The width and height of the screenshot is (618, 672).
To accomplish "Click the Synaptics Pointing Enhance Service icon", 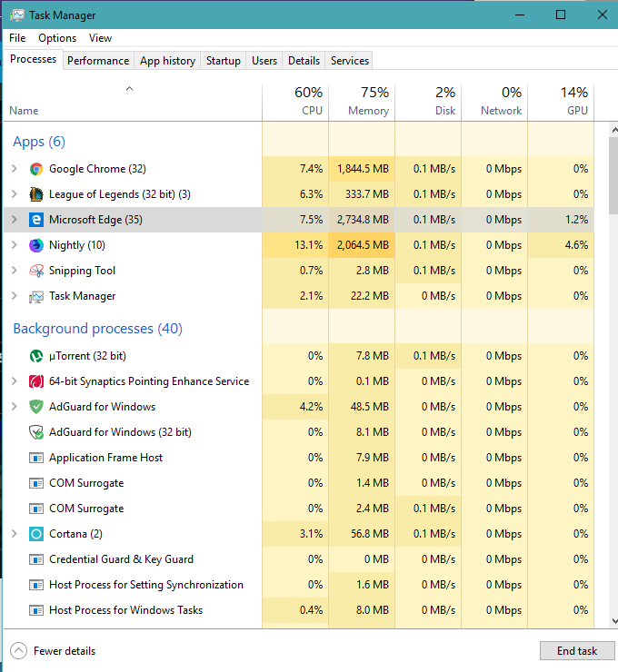I will [36, 381].
